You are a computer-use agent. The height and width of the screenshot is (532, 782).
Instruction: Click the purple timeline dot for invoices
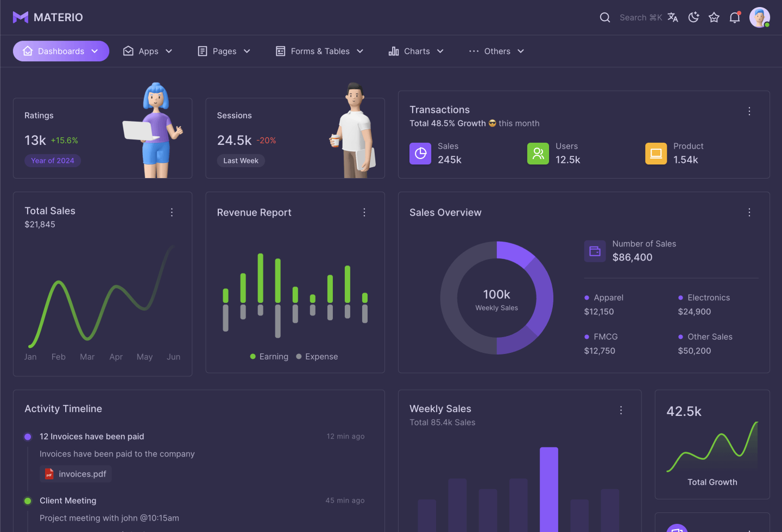[28, 436]
